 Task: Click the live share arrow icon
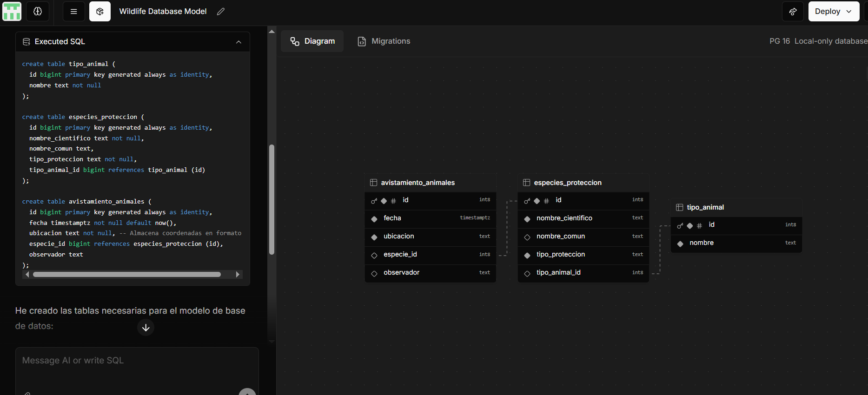793,11
